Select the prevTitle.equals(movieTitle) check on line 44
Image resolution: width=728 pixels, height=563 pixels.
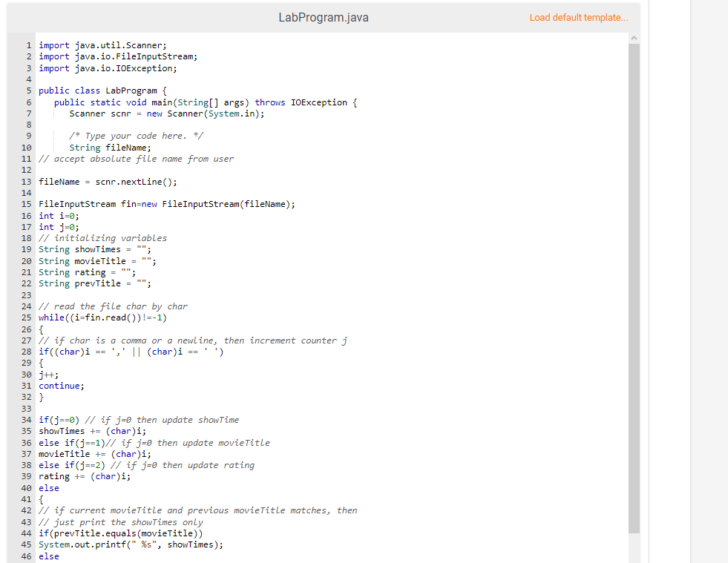point(119,533)
